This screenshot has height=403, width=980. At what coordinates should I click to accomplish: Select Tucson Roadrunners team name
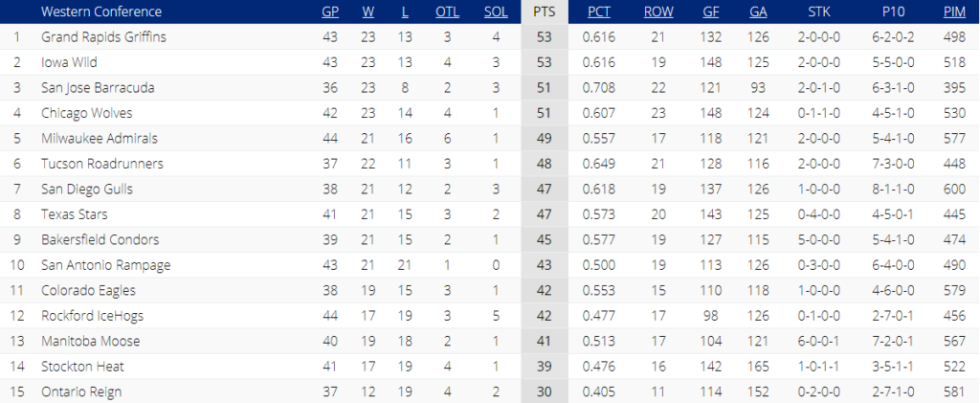(102, 164)
